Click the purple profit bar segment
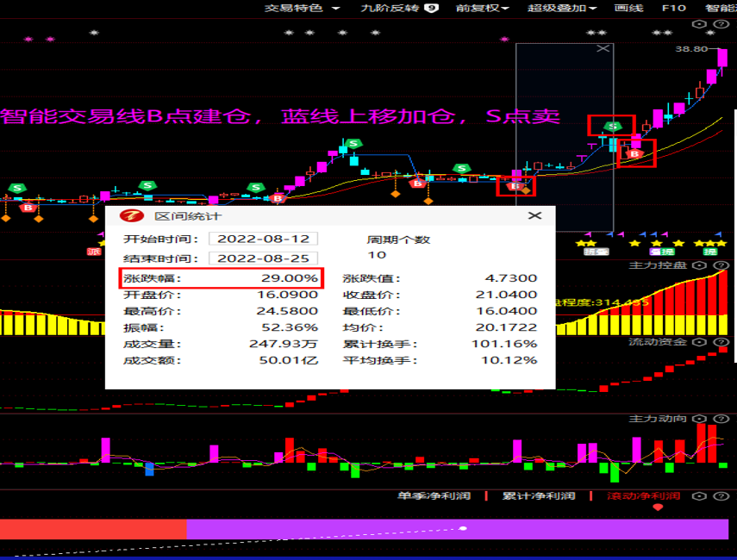Image resolution: width=737 pixels, height=560 pixels. pyautogui.click(x=458, y=529)
